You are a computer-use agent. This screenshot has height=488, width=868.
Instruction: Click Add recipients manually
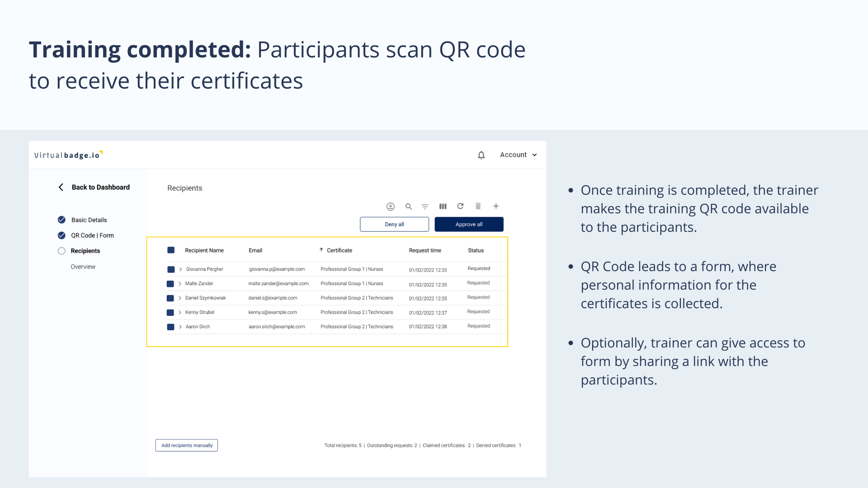coord(187,446)
